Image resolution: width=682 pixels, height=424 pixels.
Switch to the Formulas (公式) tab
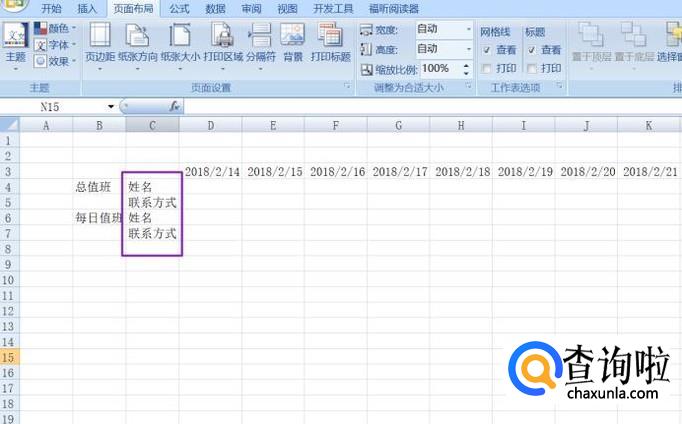tap(179, 8)
